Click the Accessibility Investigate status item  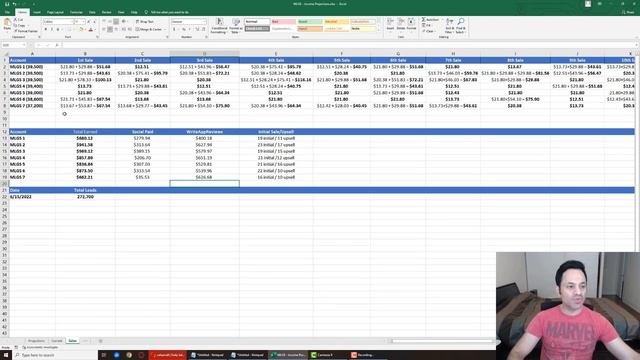click(x=40, y=347)
